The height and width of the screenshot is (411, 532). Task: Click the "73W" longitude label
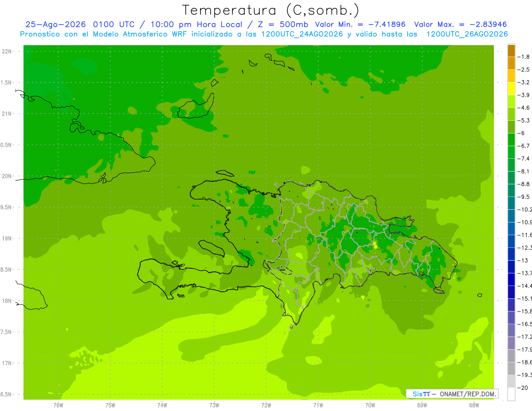[x=214, y=405]
